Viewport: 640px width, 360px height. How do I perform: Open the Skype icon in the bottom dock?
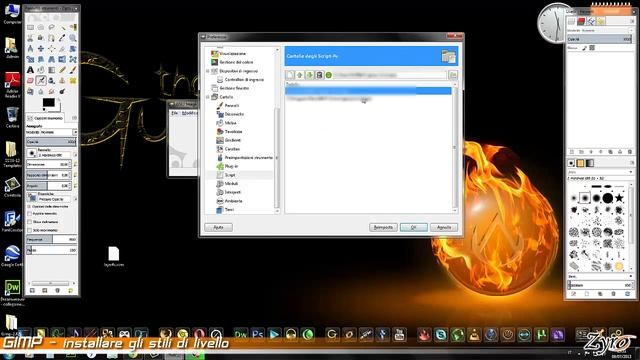(x=441, y=335)
